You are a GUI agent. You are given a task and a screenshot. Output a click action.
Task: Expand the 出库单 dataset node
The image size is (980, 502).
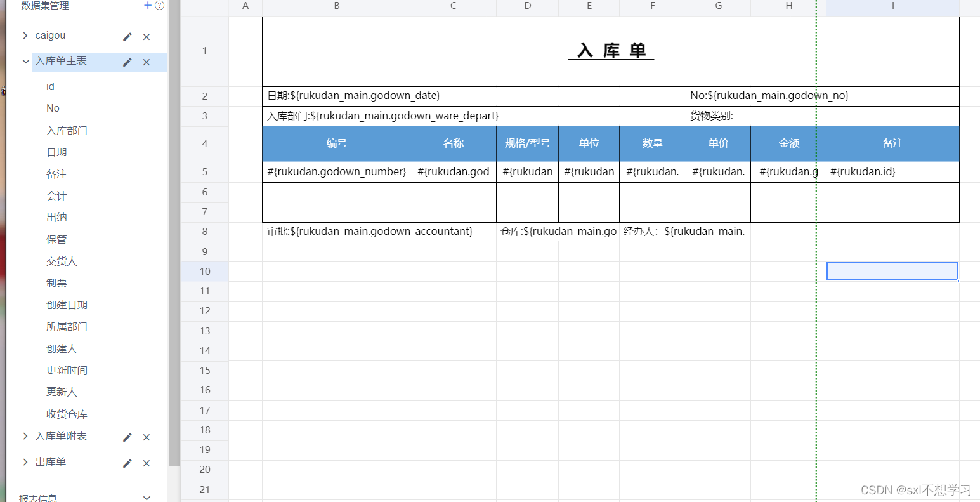tap(25, 462)
